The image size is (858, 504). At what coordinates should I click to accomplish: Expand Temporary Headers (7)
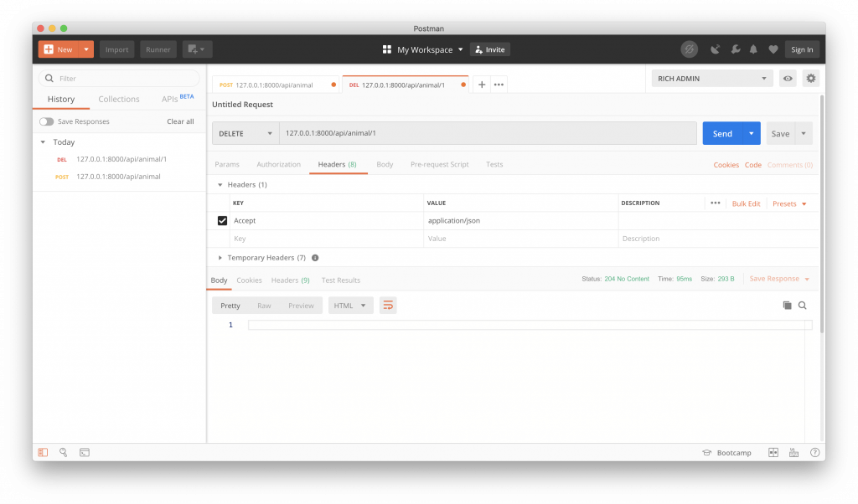pyautogui.click(x=220, y=258)
